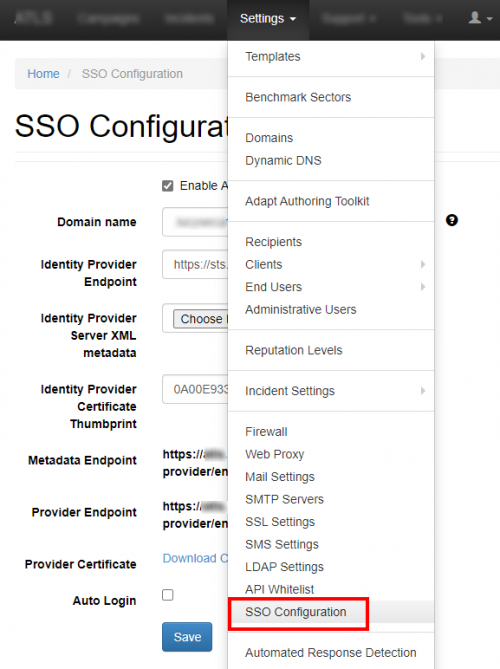Click the Choose file button
Viewport: 500px width, 669px height.
[201, 319]
